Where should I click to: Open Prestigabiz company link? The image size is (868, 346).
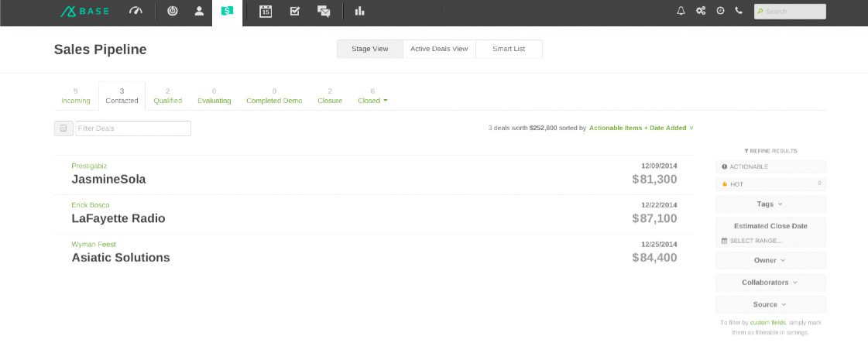[x=89, y=166]
